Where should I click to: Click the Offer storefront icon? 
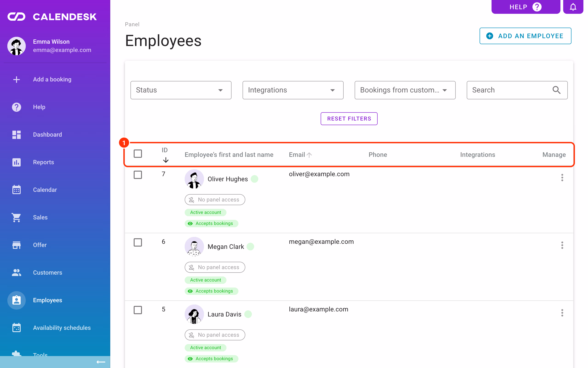point(16,245)
